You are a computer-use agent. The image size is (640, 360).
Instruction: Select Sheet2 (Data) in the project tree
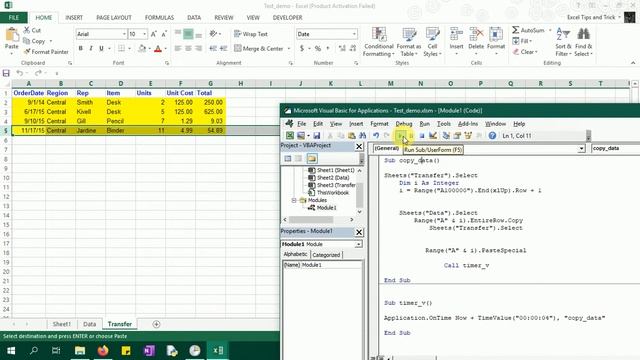[329, 178]
